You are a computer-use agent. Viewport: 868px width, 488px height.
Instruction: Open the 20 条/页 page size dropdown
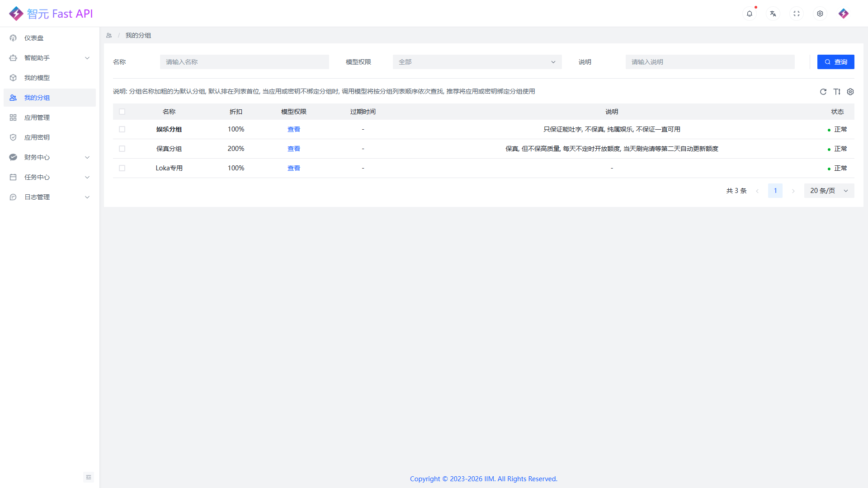click(x=829, y=190)
